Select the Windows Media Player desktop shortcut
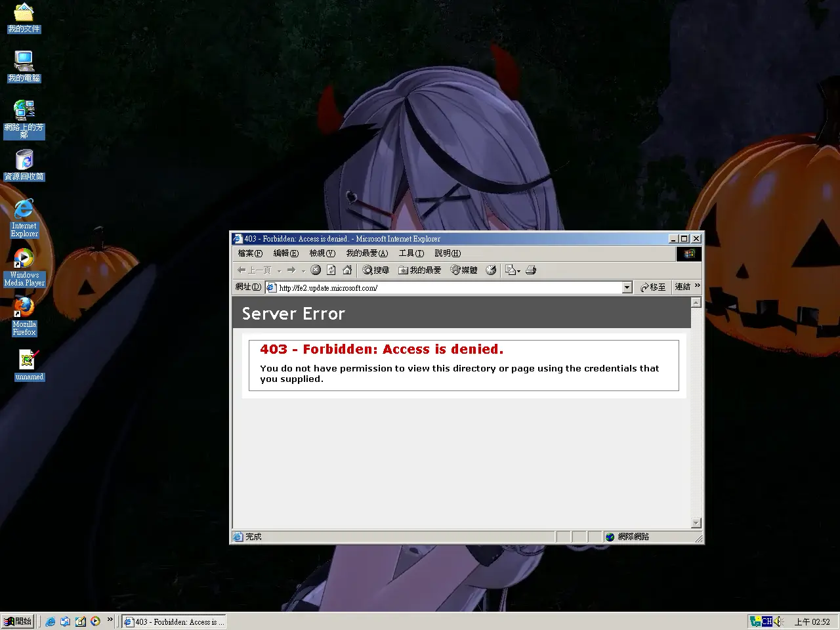This screenshot has height=630, width=840. [x=24, y=268]
